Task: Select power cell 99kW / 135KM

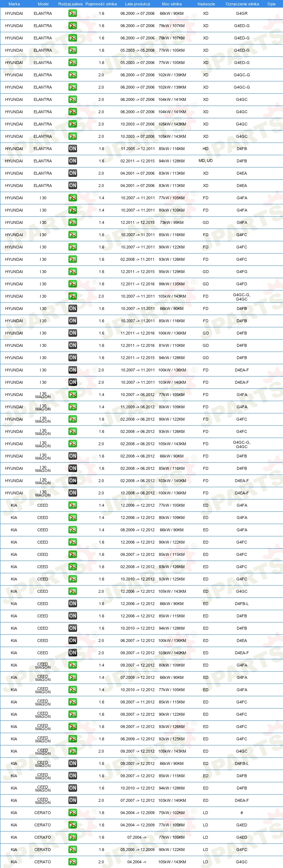Action: (172, 284)
